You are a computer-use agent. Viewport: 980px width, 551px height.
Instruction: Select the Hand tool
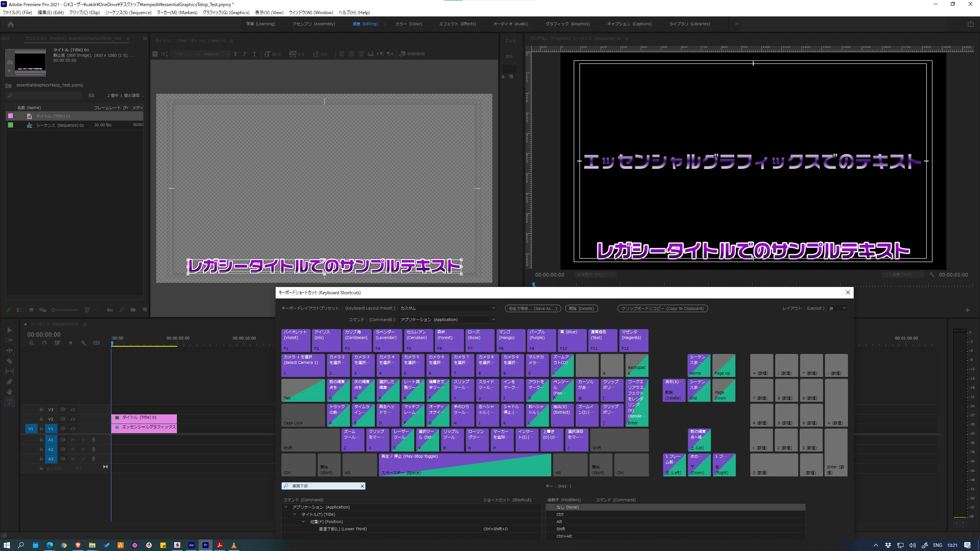tap(10, 392)
